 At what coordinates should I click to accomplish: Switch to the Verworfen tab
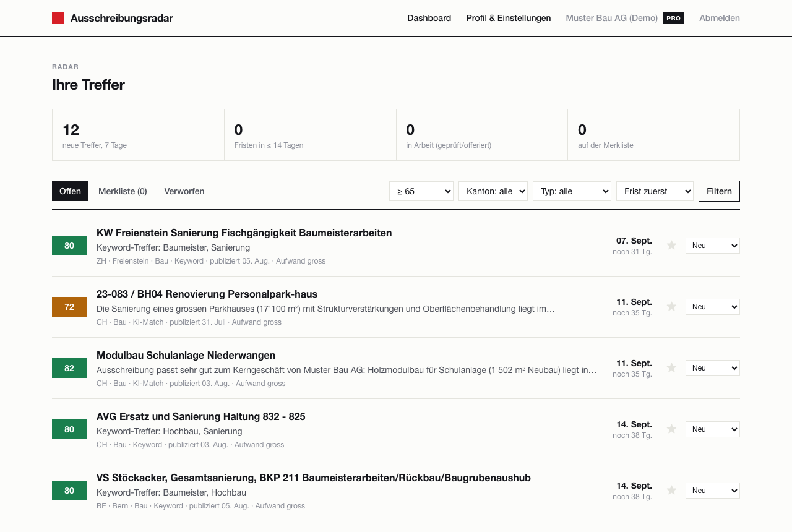(184, 191)
